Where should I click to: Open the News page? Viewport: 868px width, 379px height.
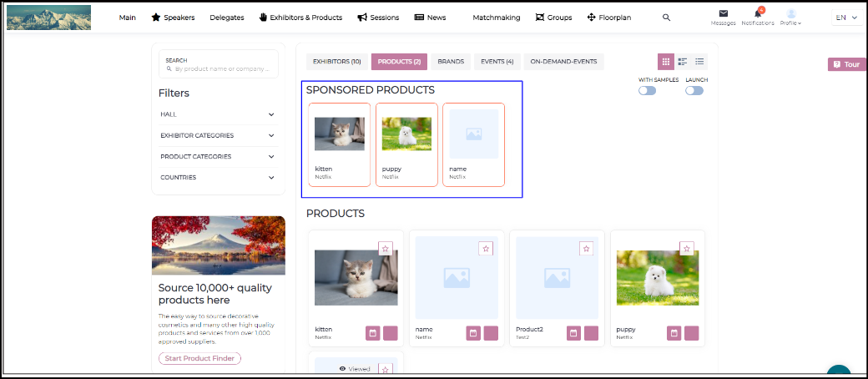[x=430, y=18]
